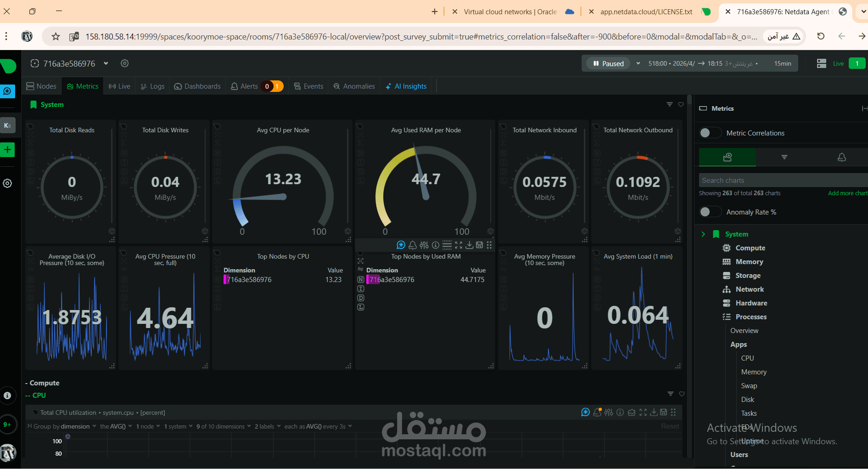Open settings sliders icon on Total CPU utilization chart

point(609,412)
